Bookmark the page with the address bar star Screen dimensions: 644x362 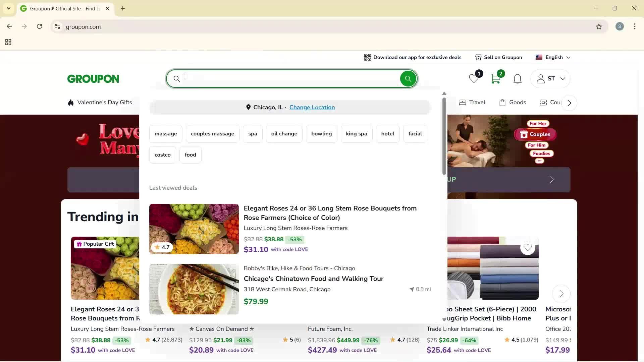tap(599, 26)
